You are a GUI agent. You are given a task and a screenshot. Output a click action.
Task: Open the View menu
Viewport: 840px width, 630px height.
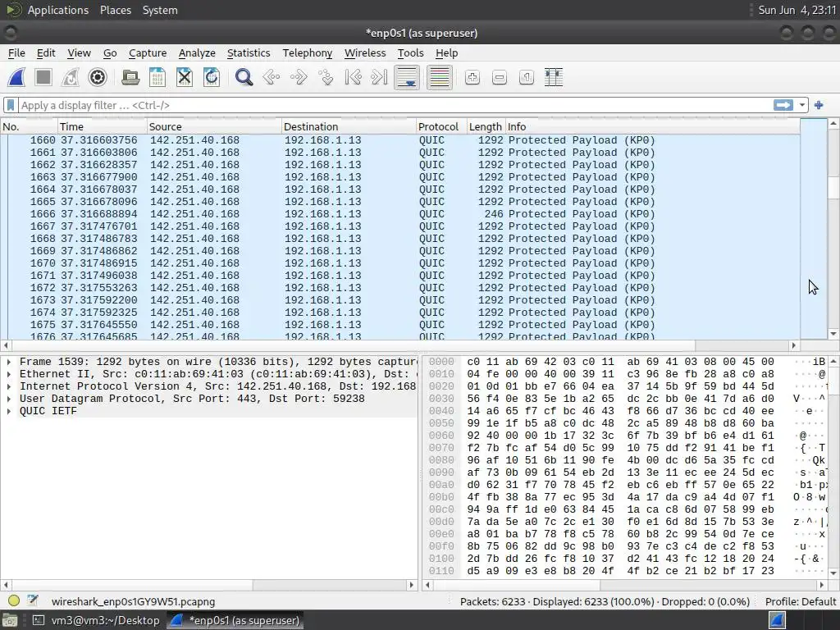[x=79, y=53]
